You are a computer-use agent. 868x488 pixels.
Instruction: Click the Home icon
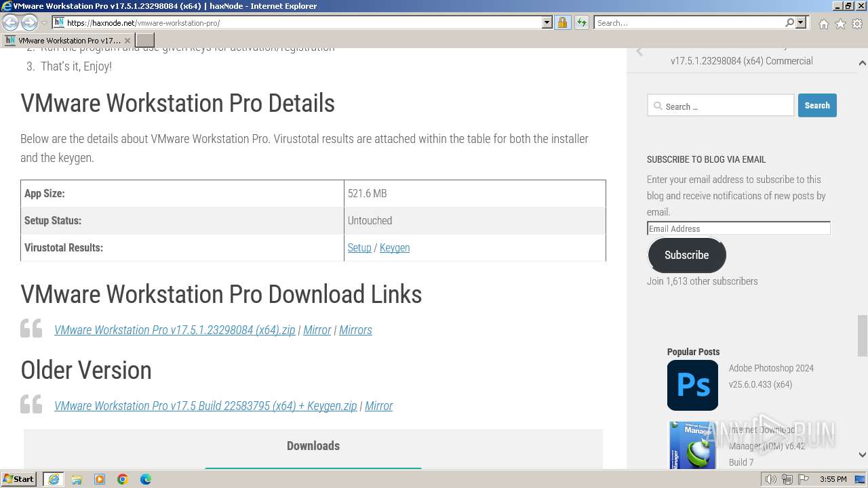tap(823, 24)
